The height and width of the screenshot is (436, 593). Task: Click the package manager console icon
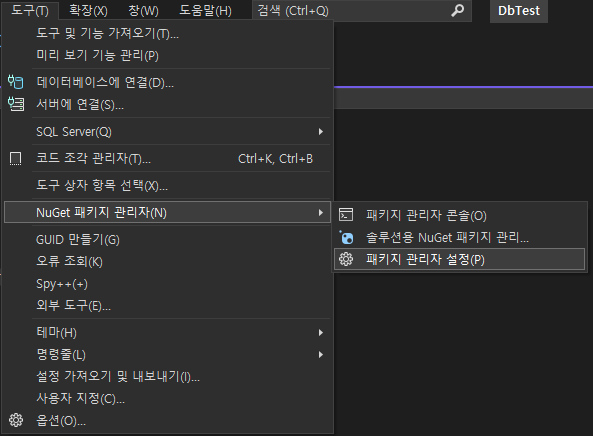346,215
